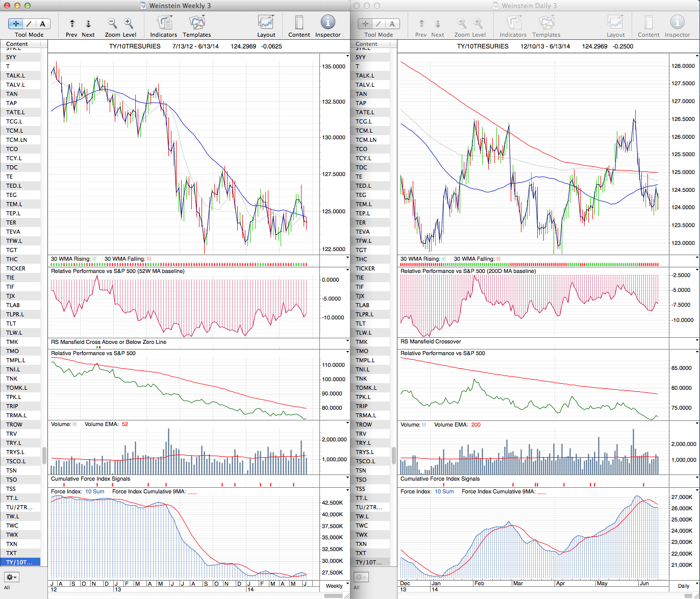Click the Weekly symbol list vertical scrollbar thumb

tap(44, 455)
